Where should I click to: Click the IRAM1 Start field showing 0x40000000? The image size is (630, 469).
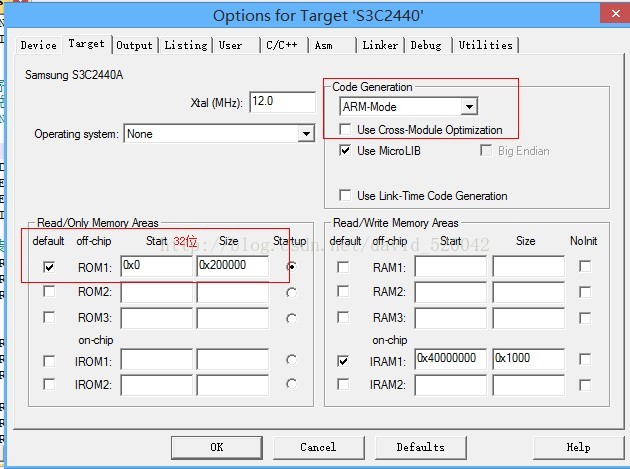tap(450, 359)
